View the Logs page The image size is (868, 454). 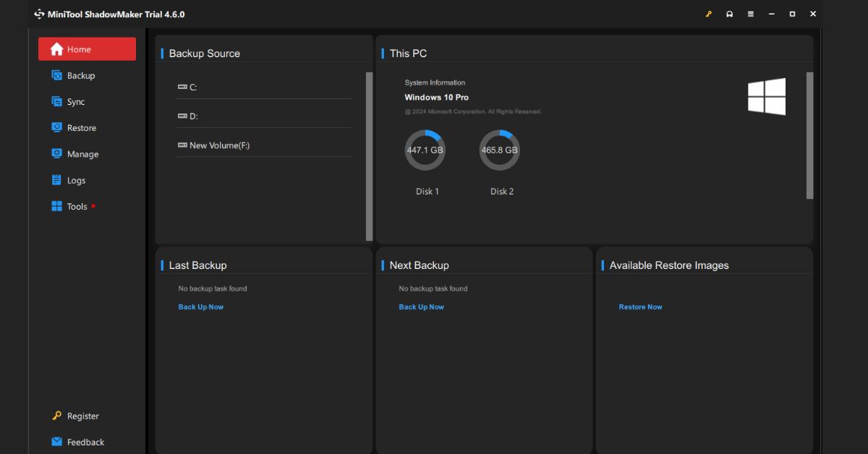pos(76,181)
